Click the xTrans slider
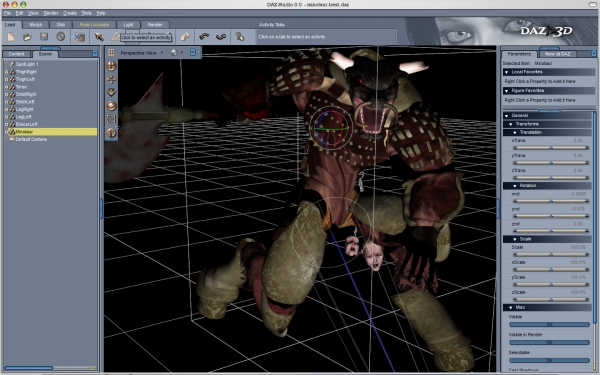The image size is (600, 375). coord(551,148)
